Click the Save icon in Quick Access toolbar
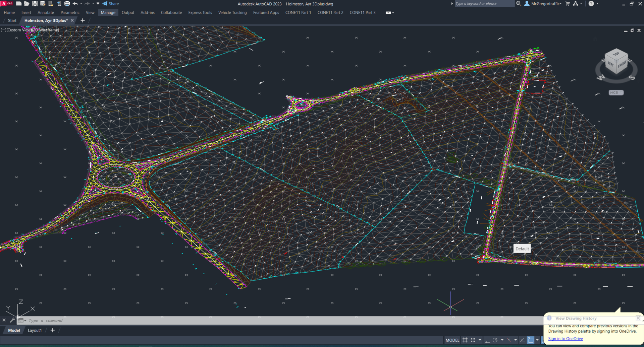 [35, 4]
